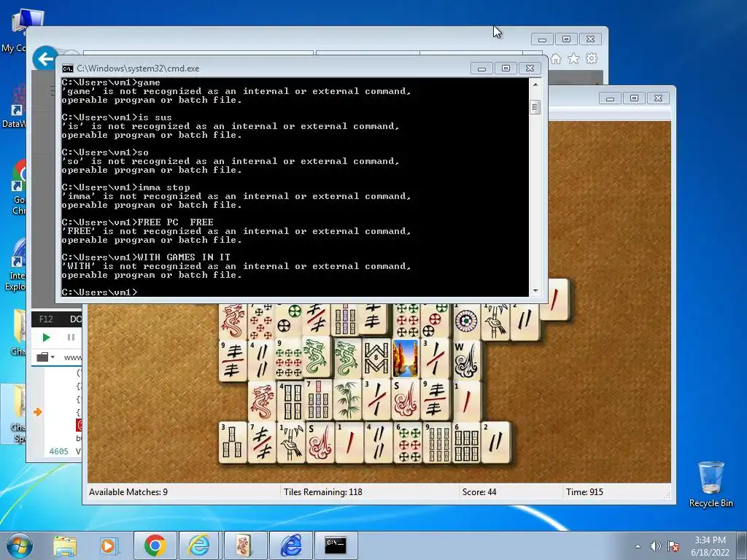
Task: Select the Mahjong tile marked W
Action: [x=465, y=359]
